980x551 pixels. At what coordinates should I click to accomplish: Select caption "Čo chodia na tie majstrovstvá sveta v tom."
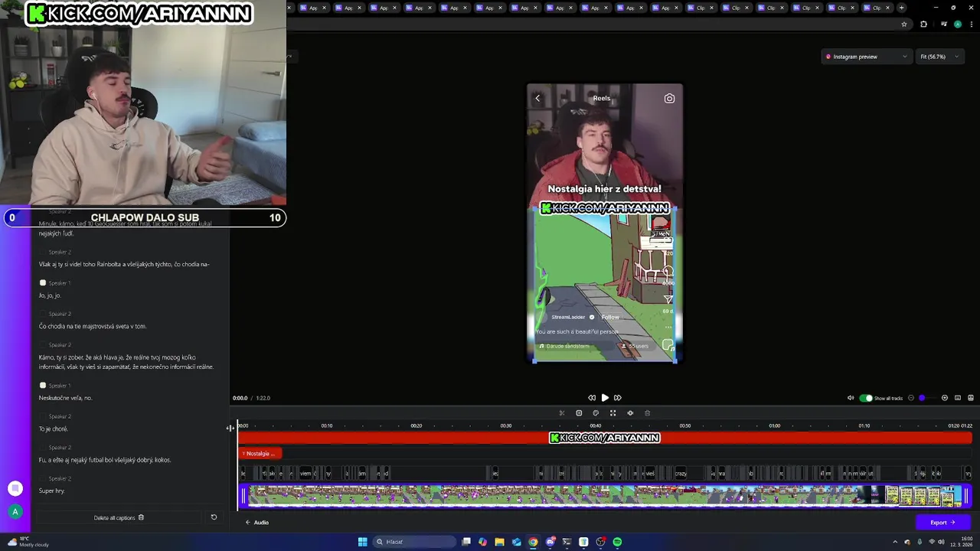(x=93, y=326)
